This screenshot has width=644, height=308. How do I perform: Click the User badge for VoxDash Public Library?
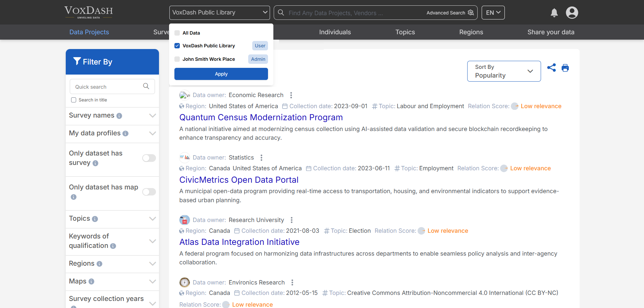tap(260, 46)
